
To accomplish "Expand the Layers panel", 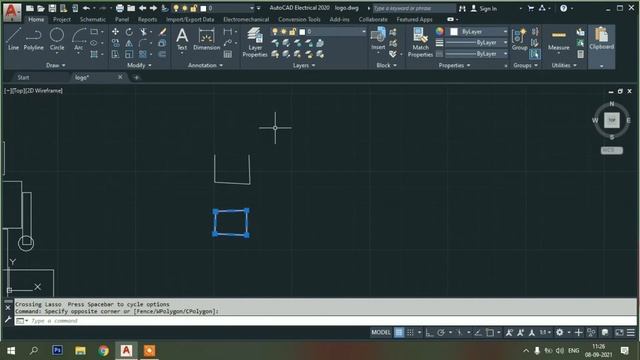I will 304,65.
